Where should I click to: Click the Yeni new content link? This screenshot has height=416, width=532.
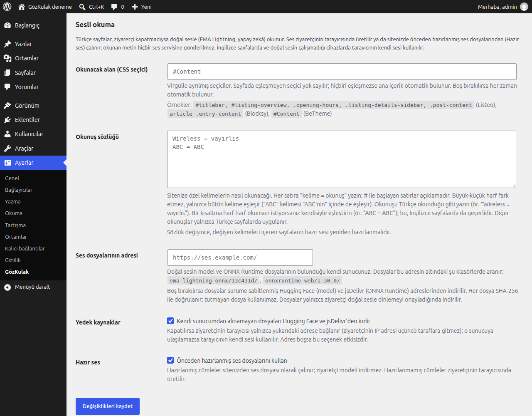coord(146,7)
